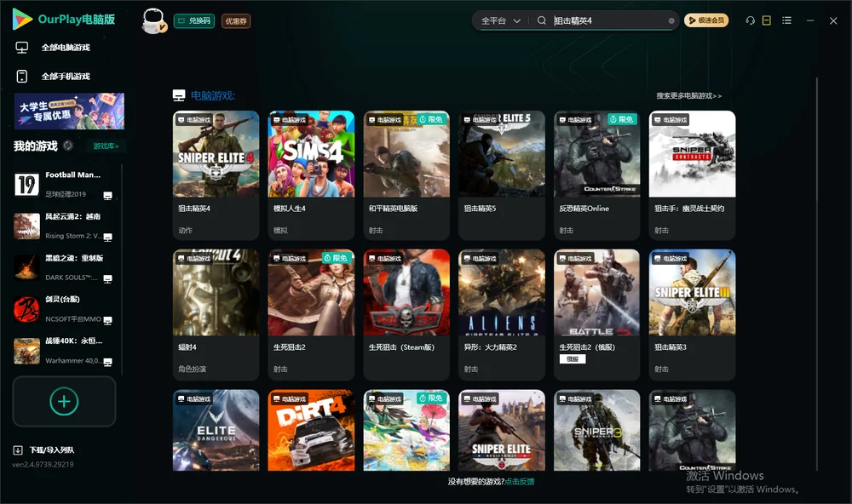The height and width of the screenshot is (504, 852).
Task: Click the 电脑游戏 section header icon
Action: coord(179,95)
